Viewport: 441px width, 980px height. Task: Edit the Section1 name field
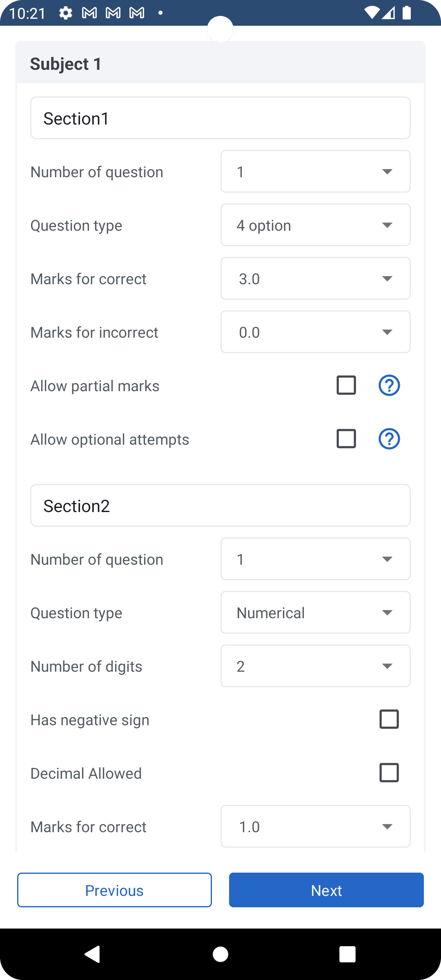tap(220, 118)
